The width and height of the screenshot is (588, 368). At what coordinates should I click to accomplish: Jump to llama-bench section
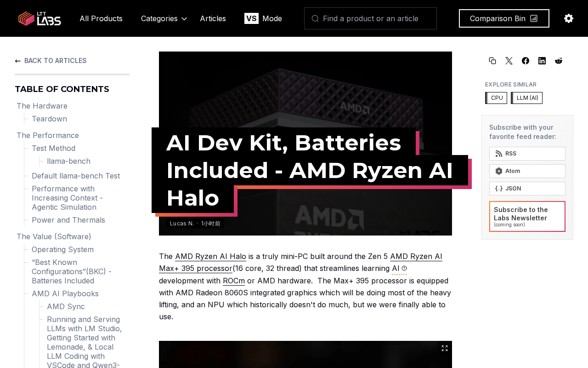68,161
